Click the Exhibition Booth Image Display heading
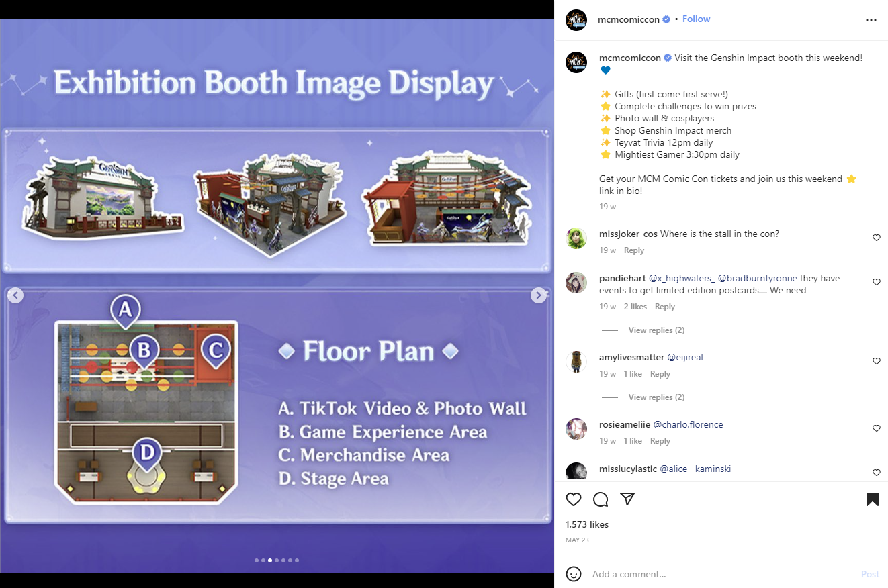Image resolution: width=888 pixels, height=588 pixels. [274, 84]
